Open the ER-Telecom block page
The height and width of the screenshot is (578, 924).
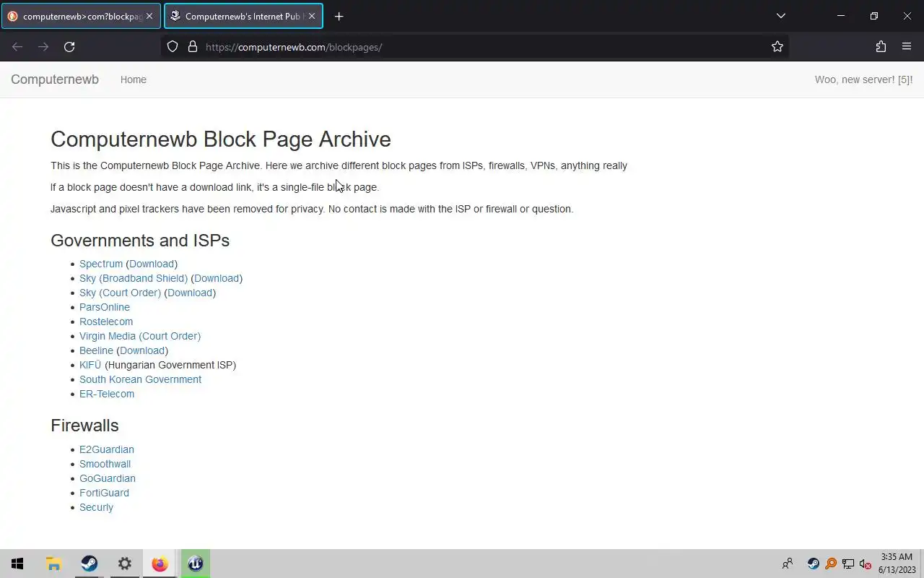(107, 394)
